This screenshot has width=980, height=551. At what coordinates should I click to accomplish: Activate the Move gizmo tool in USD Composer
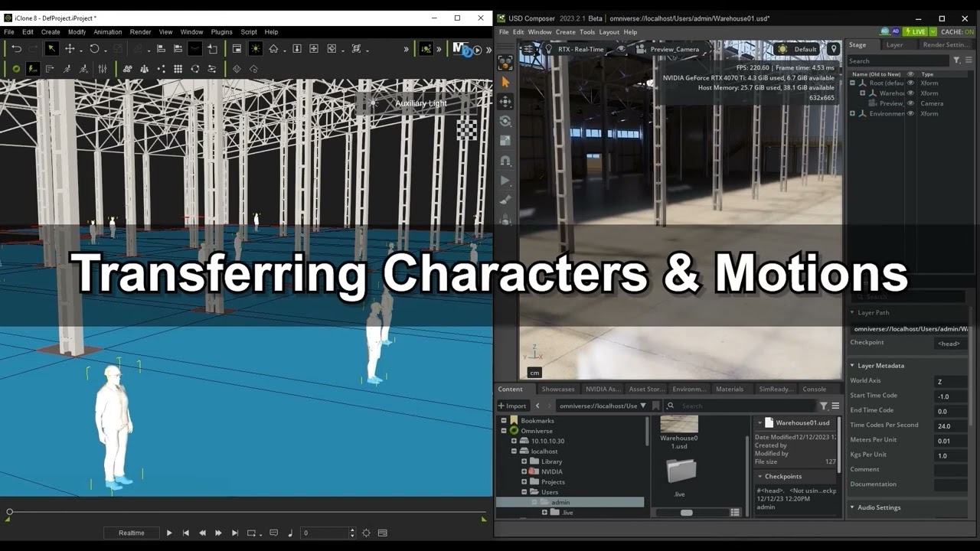(x=505, y=101)
